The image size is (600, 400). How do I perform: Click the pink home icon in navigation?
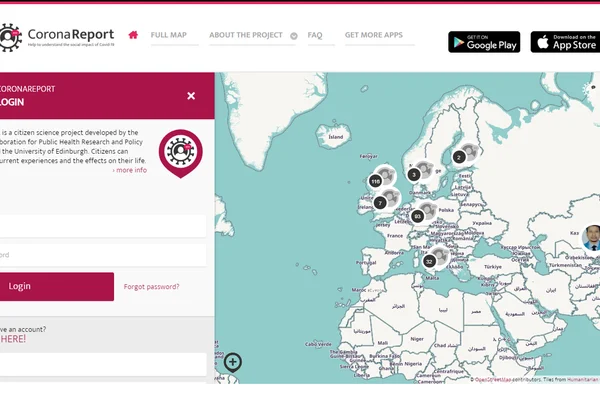pos(133,35)
